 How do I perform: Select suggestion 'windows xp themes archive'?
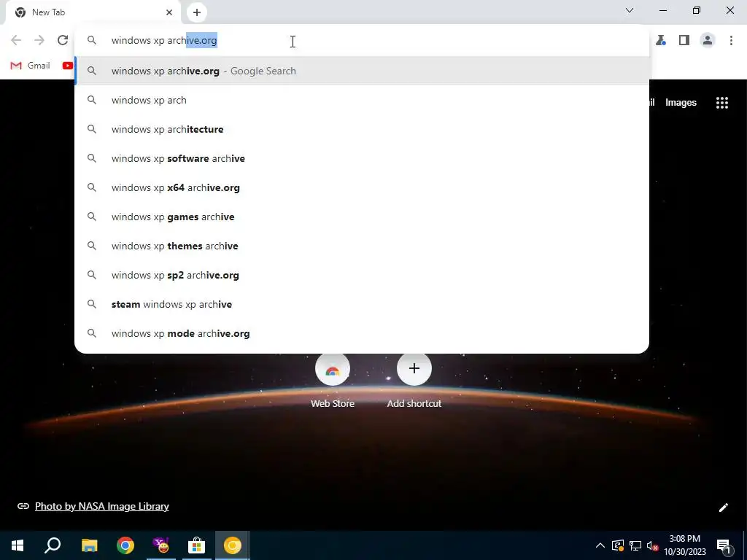click(x=362, y=246)
